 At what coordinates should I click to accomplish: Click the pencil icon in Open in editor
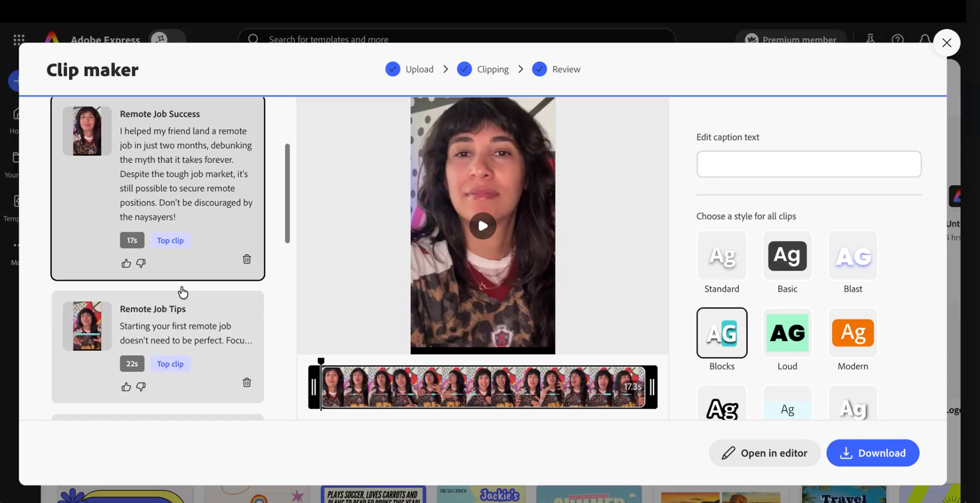[x=728, y=453]
